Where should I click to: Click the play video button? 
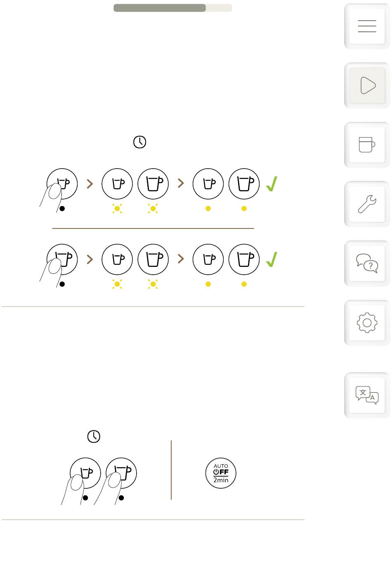(x=367, y=86)
